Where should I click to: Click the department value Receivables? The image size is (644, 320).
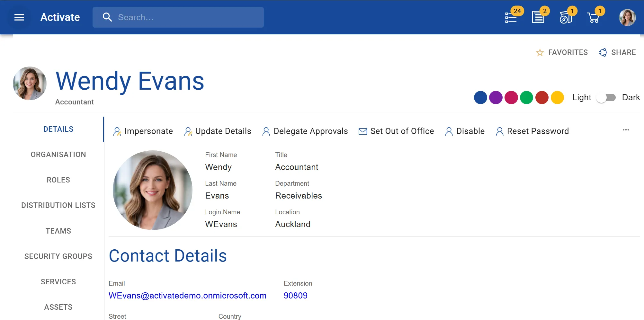point(299,196)
